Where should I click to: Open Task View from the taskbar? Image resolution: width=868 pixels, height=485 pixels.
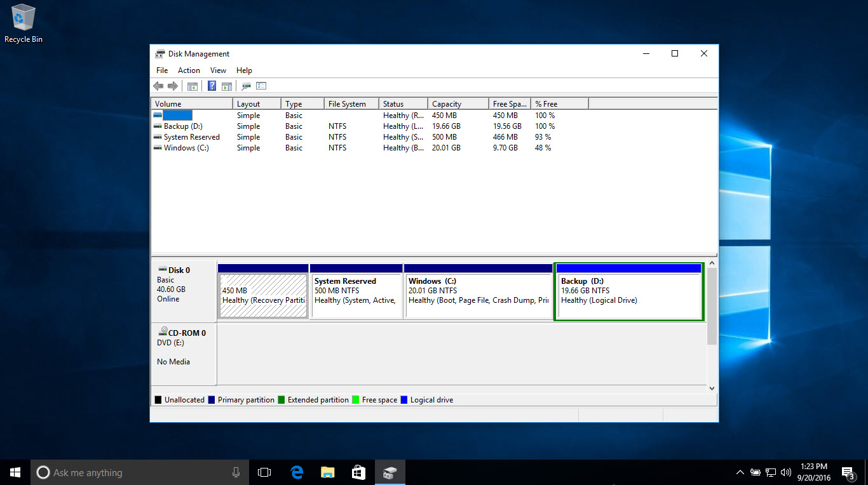264,472
